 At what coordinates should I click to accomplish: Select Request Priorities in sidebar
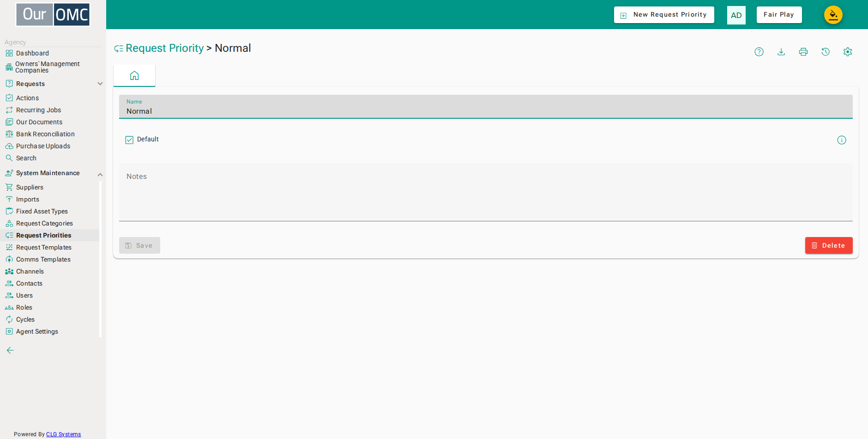point(49,235)
